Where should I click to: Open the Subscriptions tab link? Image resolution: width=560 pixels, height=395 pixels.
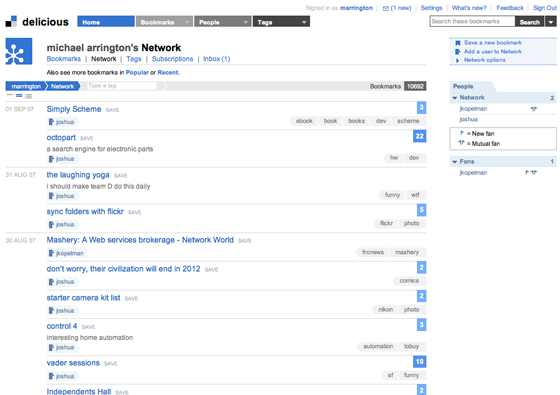tap(172, 59)
